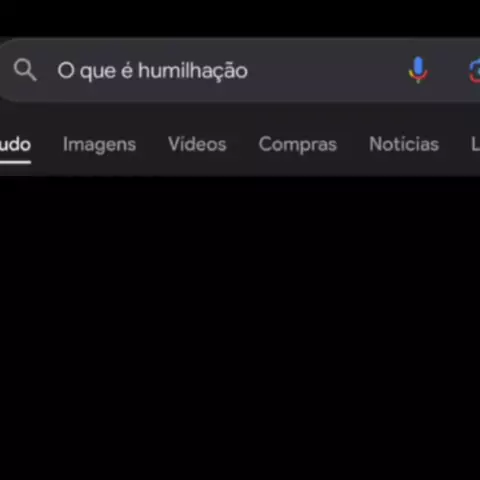The height and width of the screenshot is (480, 480).
Task: Submit the query via the search glass icon
Action: pyautogui.click(x=25, y=70)
